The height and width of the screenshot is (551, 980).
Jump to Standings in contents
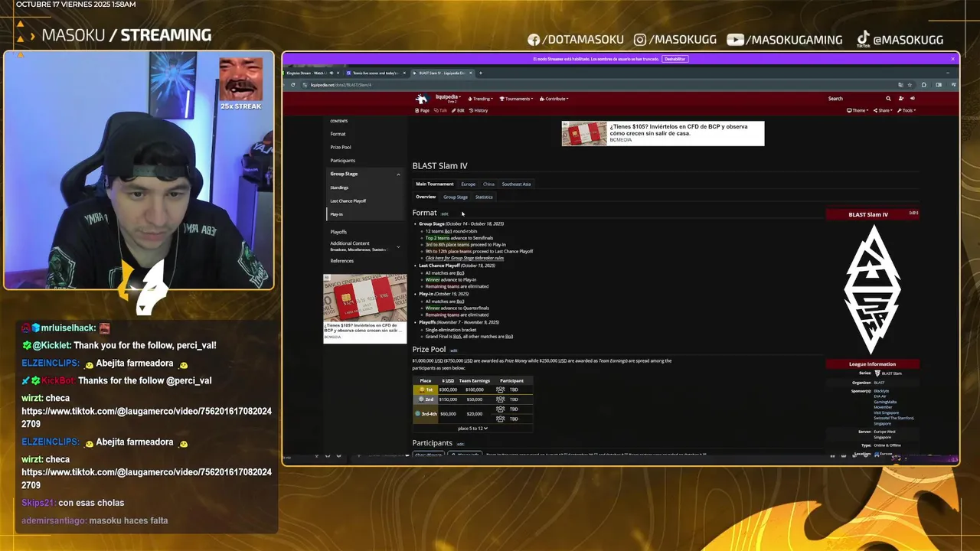pos(339,187)
